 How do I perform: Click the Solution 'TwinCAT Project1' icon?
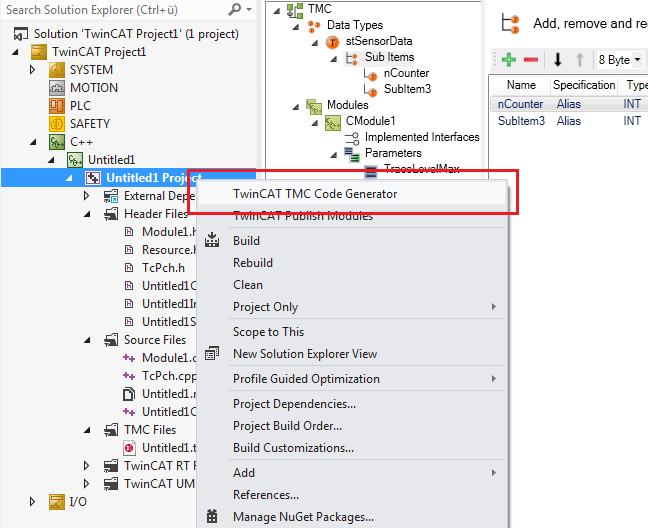click(x=21, y=34)
